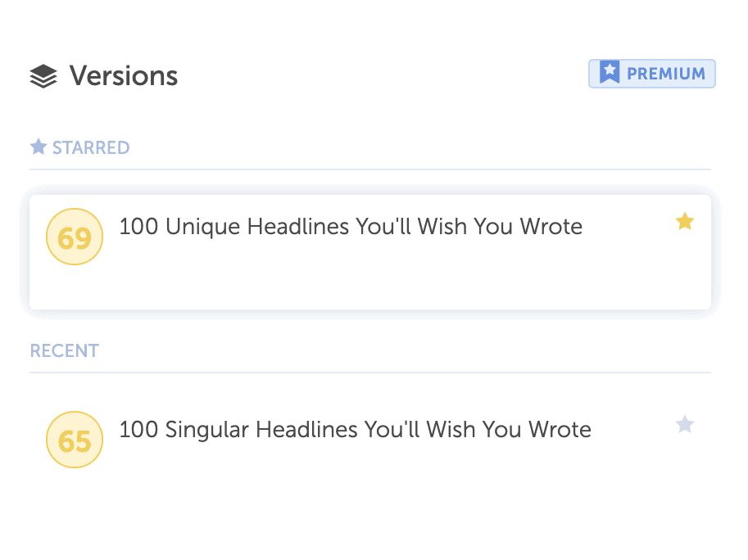This screenshot has height=560, width=748.
Task: Unstar the 100 Unique Headlines version
Action: 685,222
